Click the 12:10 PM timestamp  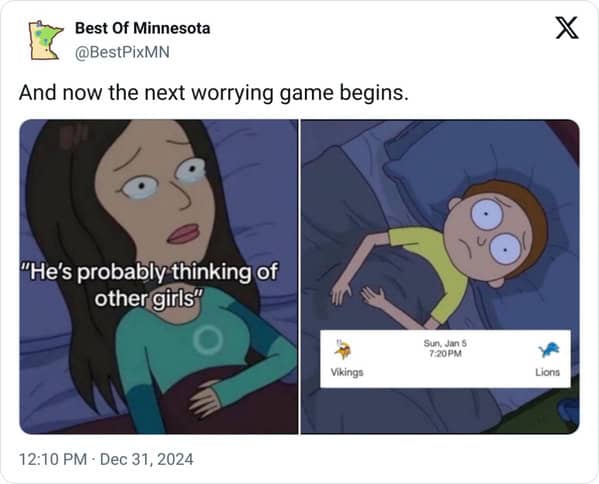(53, 459)
